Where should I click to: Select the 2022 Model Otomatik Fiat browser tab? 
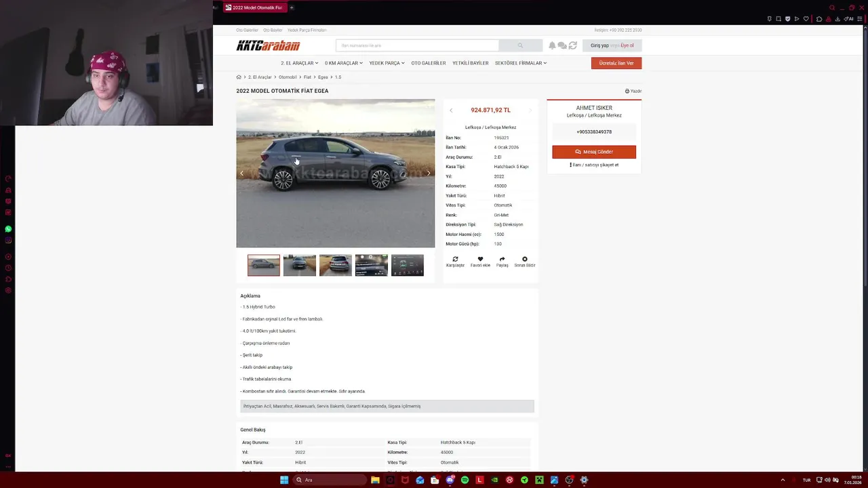pyautogui.click(x=254, y=7)
